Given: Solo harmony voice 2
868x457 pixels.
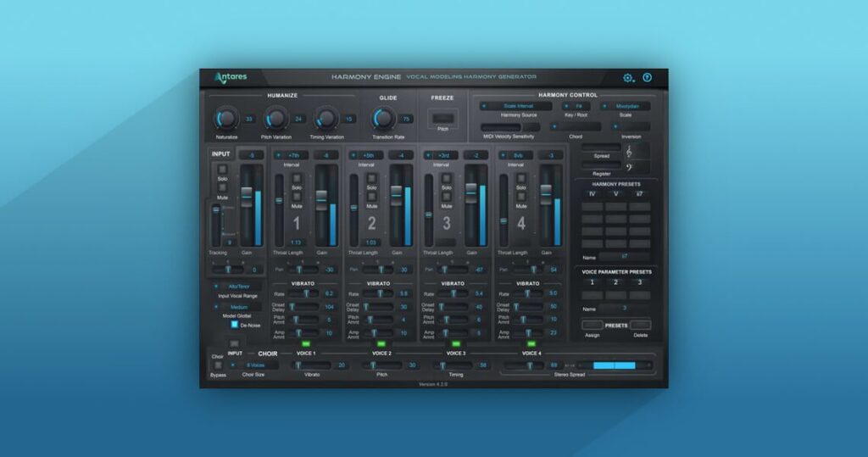Looking at the screenshot, I should 371,178.
